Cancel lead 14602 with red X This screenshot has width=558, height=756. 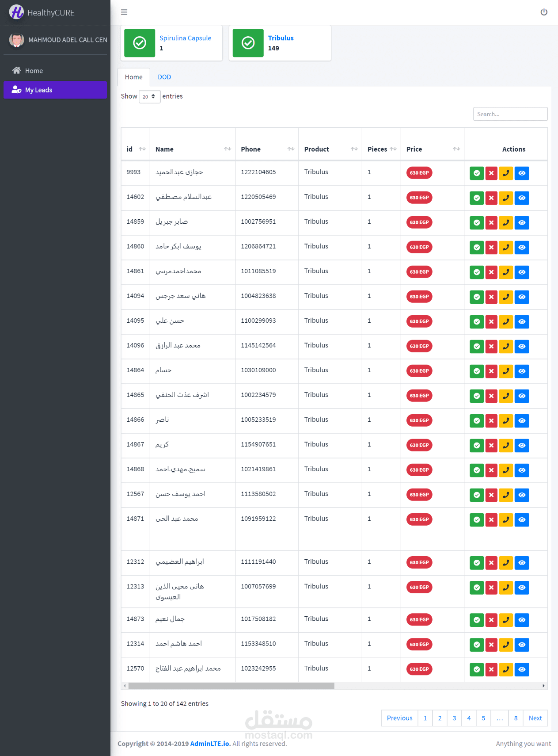pos(491,198)
